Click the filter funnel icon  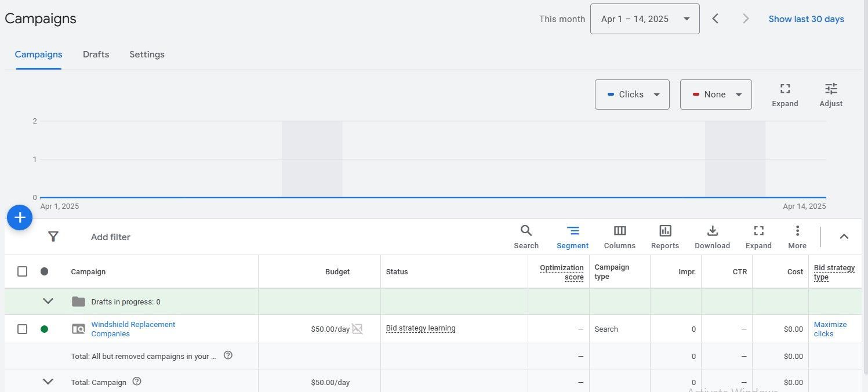[53, 237]
